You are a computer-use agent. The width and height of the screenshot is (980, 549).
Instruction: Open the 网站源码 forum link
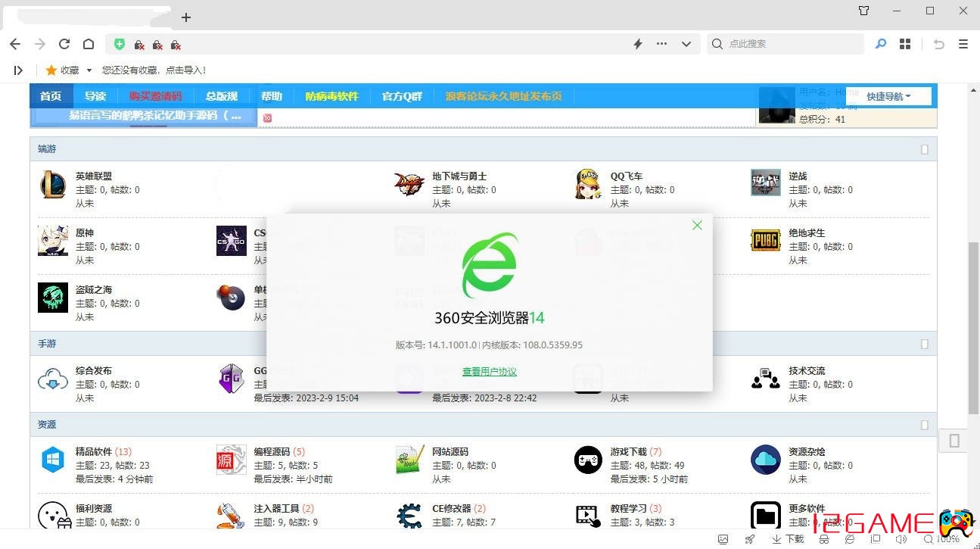click(x=450, y=452)
